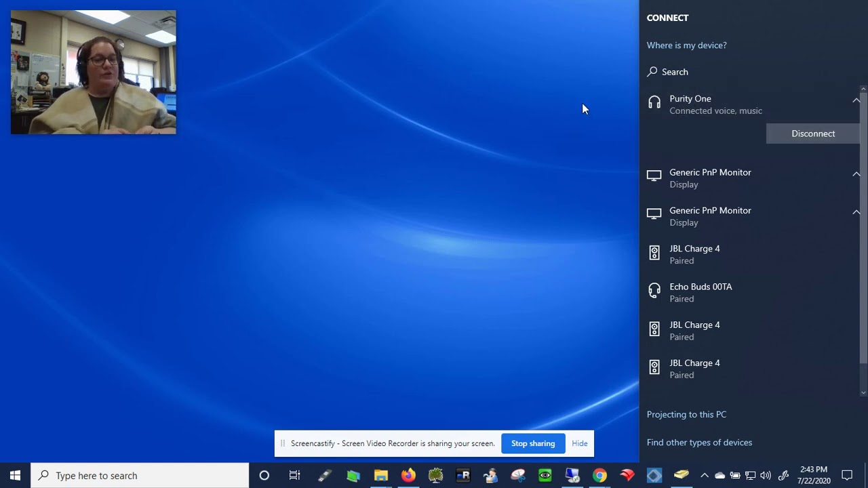Click the scrollbar down arrow in Connect
Screen dimensions: 868x488
click(x=863, y=392)
